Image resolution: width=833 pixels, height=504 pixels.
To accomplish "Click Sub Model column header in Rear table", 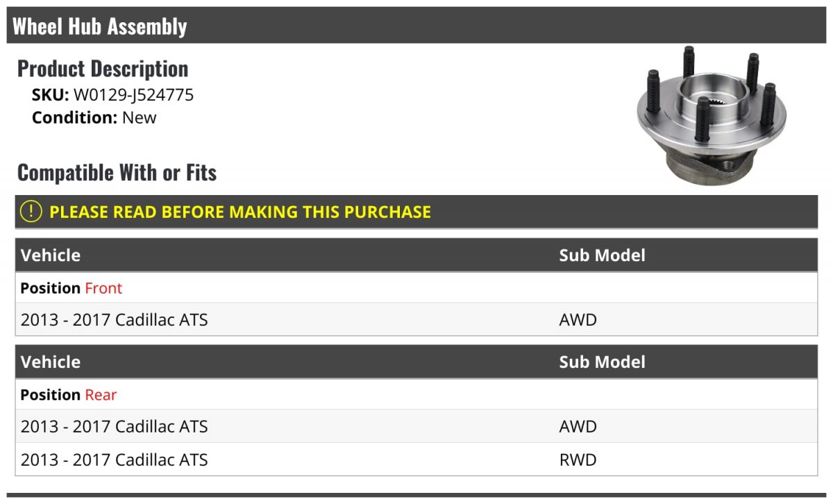I will click(603, 362).
